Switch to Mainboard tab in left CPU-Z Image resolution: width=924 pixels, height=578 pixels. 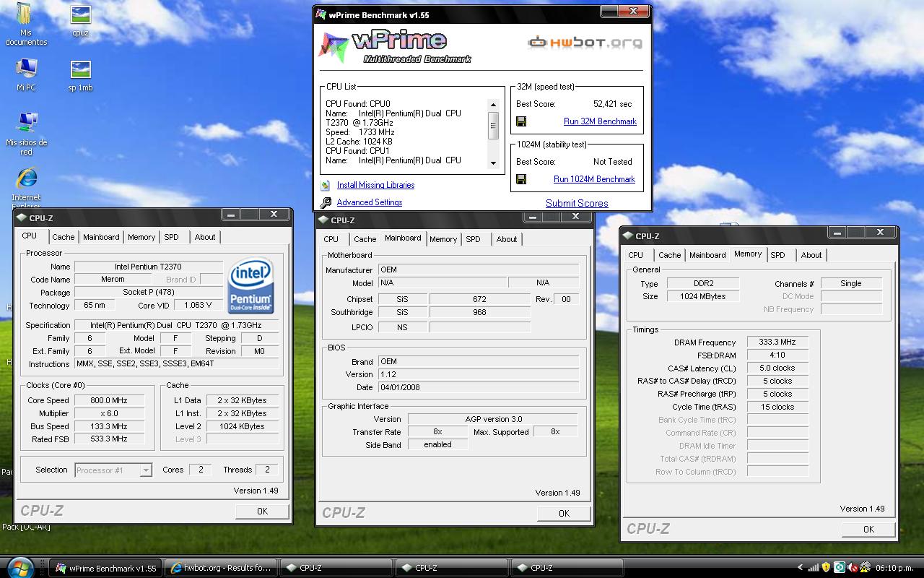[x=101, y=237]
